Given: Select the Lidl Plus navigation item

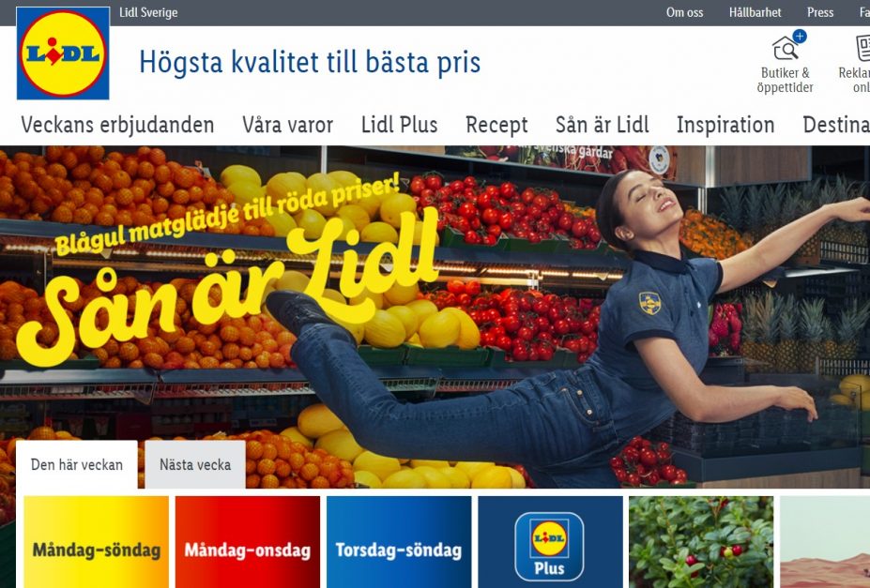Looking at the screenshot, I should tap(400, 125).
